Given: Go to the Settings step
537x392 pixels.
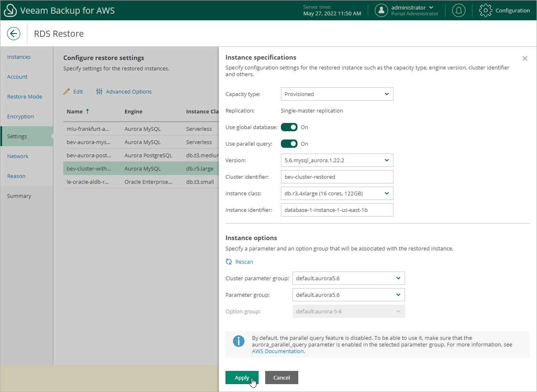Looking at the screenshot, I should (27, 136).
